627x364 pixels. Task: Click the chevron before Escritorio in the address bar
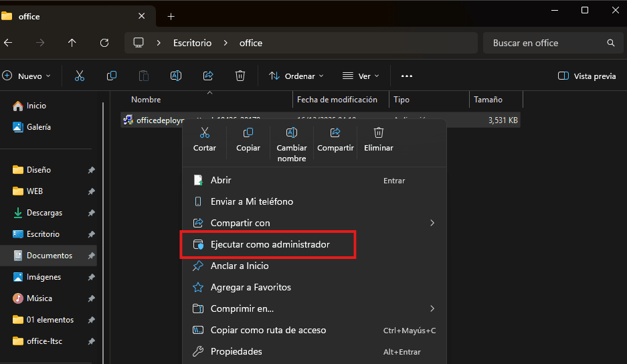tap(159, 43)
